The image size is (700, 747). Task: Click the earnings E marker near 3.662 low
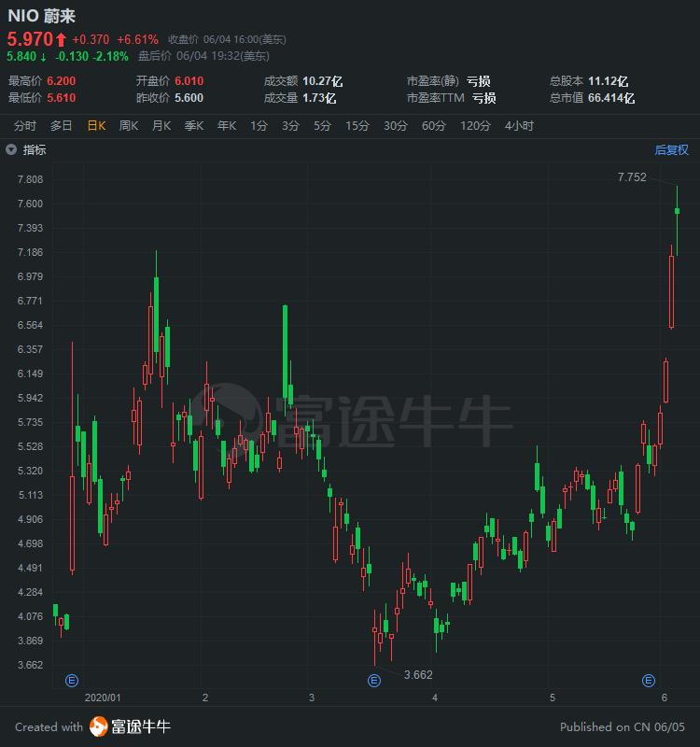click(374, 681)
